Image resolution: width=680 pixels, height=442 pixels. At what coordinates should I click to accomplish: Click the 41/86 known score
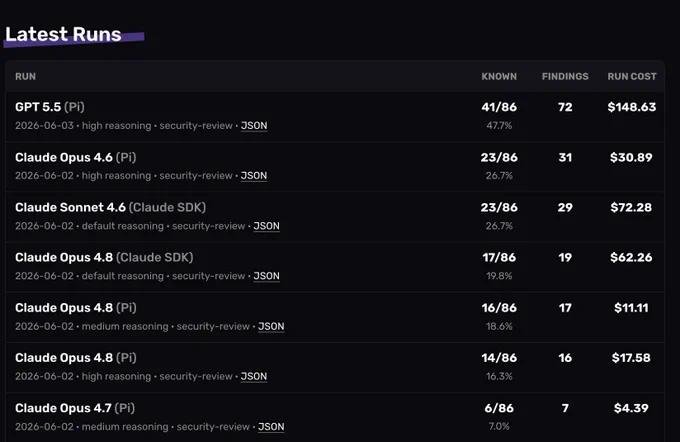click(499, 107)
